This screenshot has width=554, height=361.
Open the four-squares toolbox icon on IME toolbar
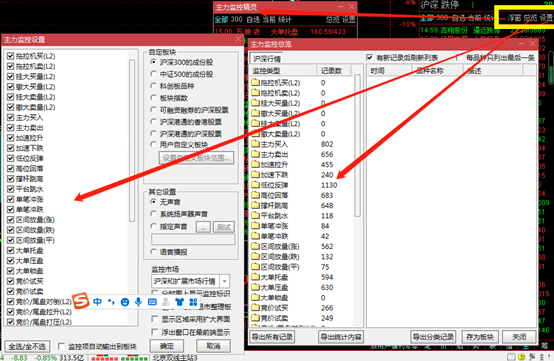coord(193,302)
